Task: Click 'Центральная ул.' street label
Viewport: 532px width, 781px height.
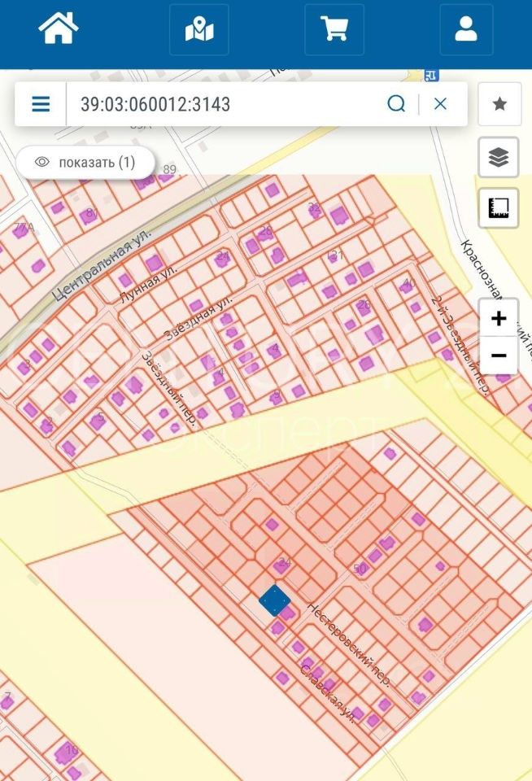Action: pyautogui.click(x=101, y=264)
